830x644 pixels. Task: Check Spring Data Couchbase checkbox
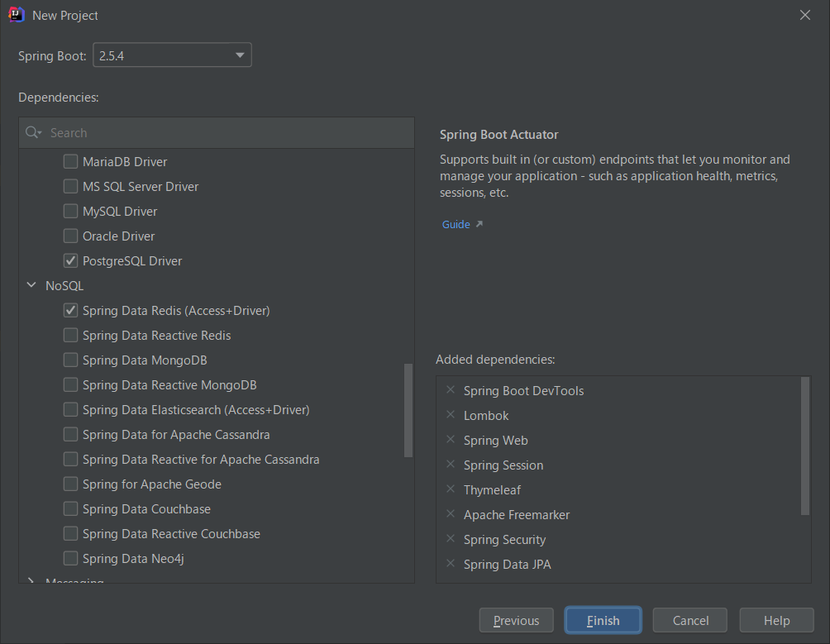[x=70, y=509]
